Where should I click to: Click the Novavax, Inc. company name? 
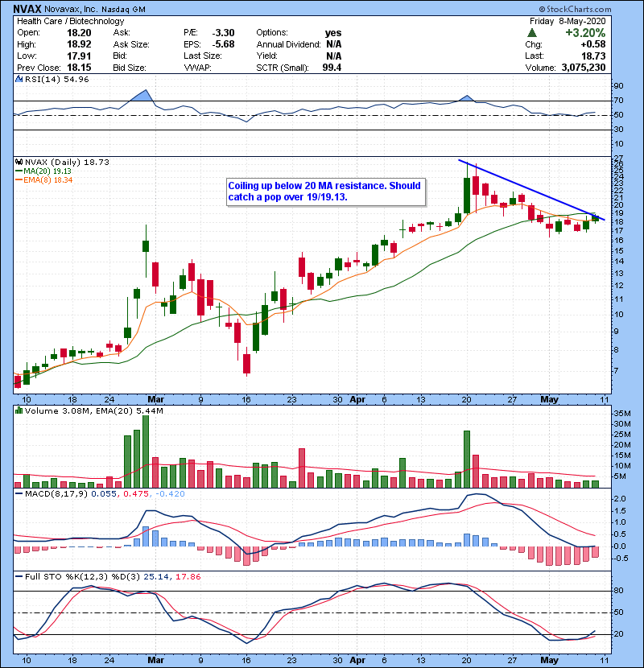tap(71, 10)
